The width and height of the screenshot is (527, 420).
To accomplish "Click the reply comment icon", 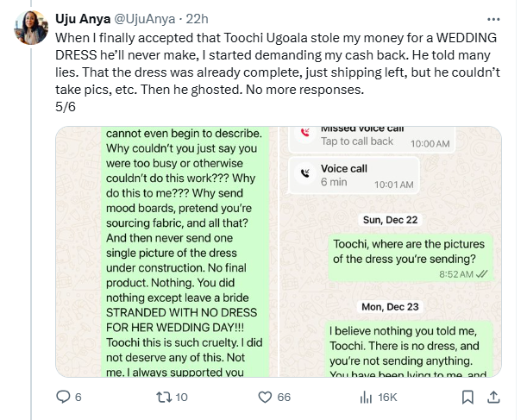I will [62, 398].
